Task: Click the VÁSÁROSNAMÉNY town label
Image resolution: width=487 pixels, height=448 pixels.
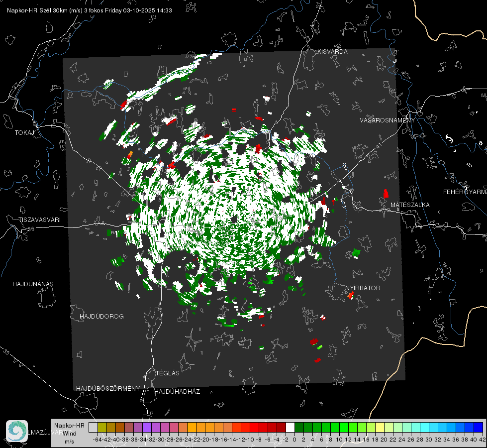Action: [x=388, y=120]
